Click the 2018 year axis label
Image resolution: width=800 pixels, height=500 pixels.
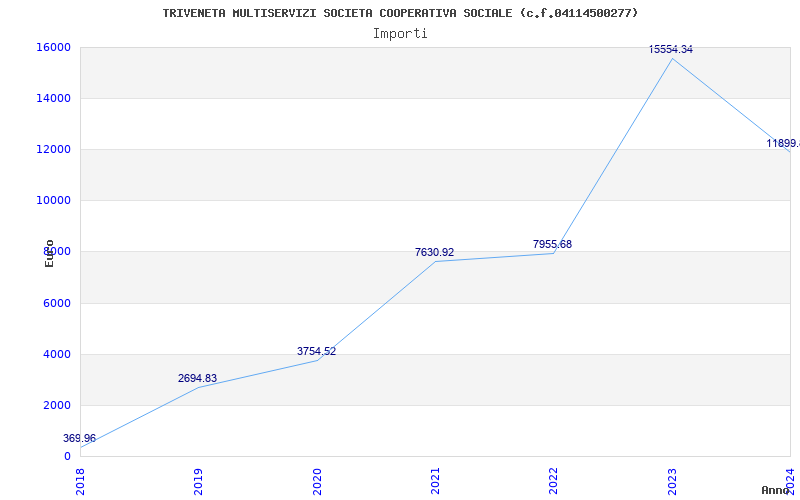[81, 482]
